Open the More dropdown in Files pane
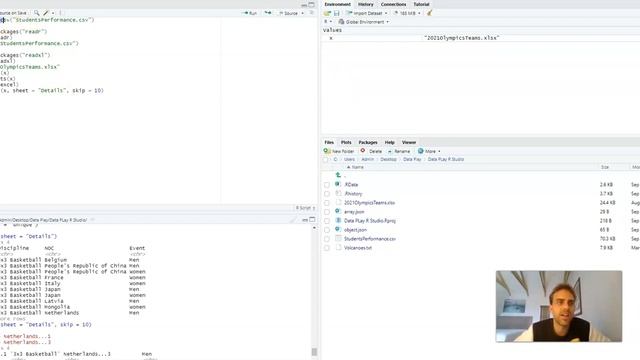The width and height of the screenshot is (640, 360). coord(429,151)
